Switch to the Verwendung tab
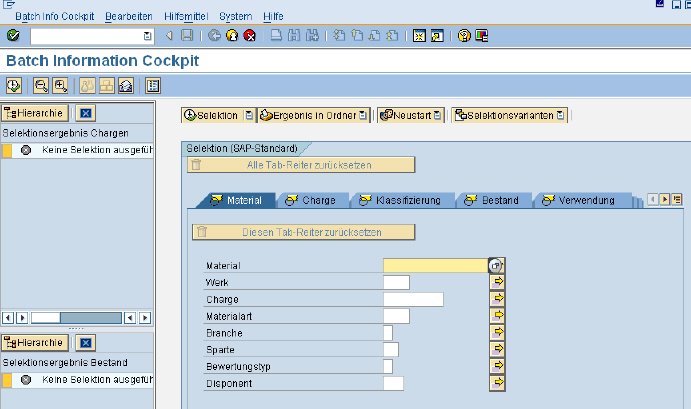Viewport: 691px width, 409px height. (x=581, y=200)
